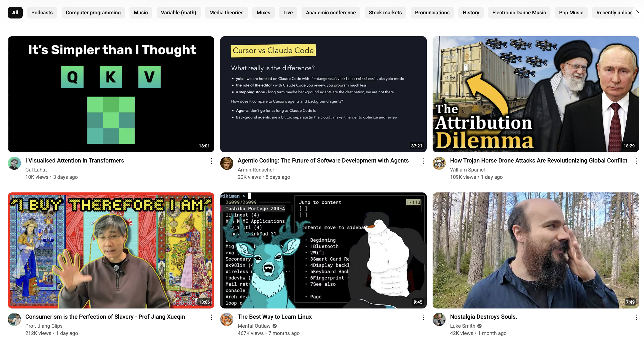
Task: Play the QKV It's Simpler than I Thought thumbnail
Action: point(111,94)
